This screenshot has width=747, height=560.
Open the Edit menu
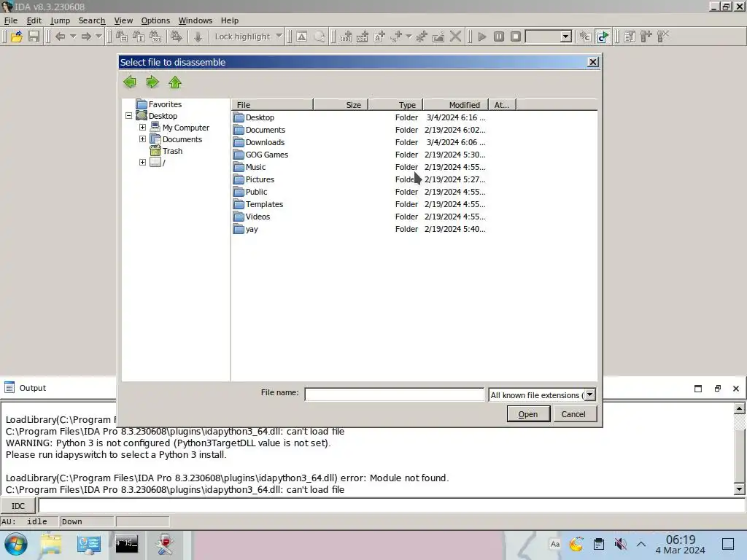34,20
